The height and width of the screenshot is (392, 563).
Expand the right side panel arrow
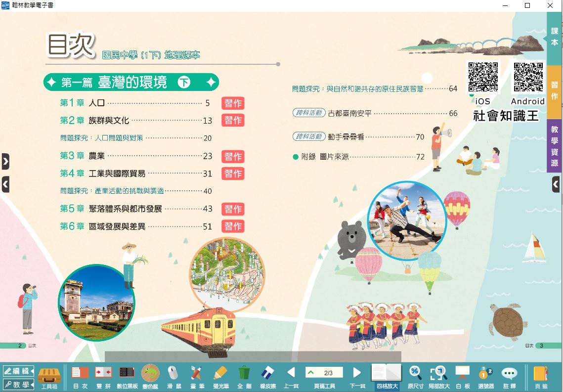coord(556,185)
